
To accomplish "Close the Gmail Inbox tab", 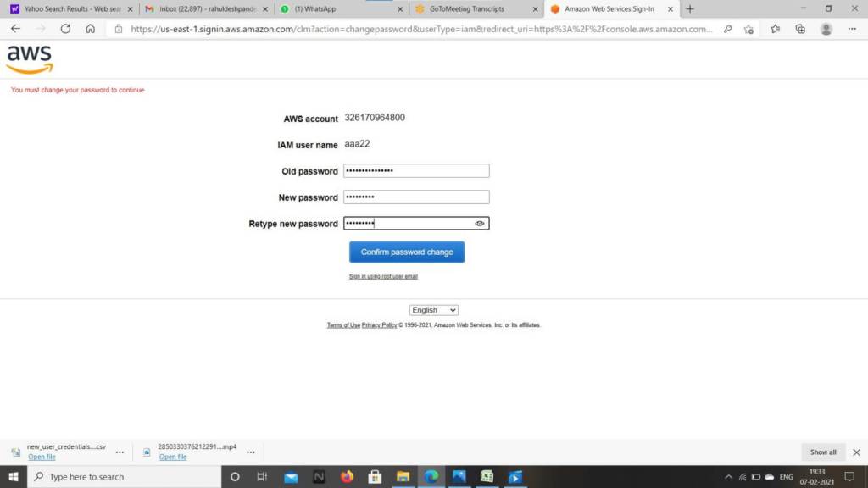I will pos(265,8).
